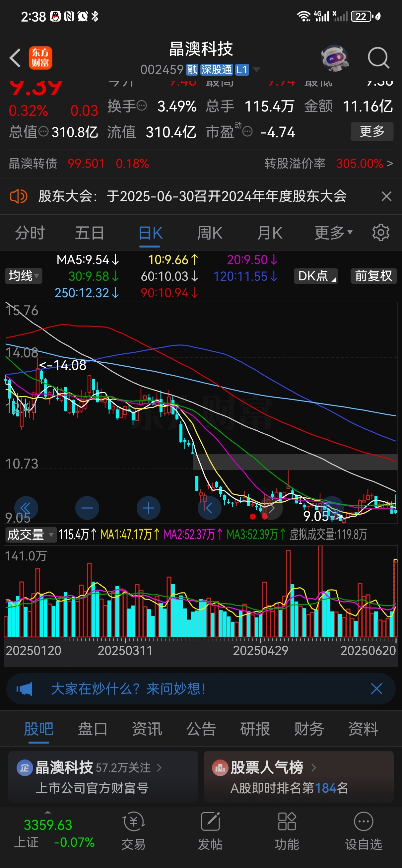
Task: Select the 日K tab
Action: click(x=150, y=233)
